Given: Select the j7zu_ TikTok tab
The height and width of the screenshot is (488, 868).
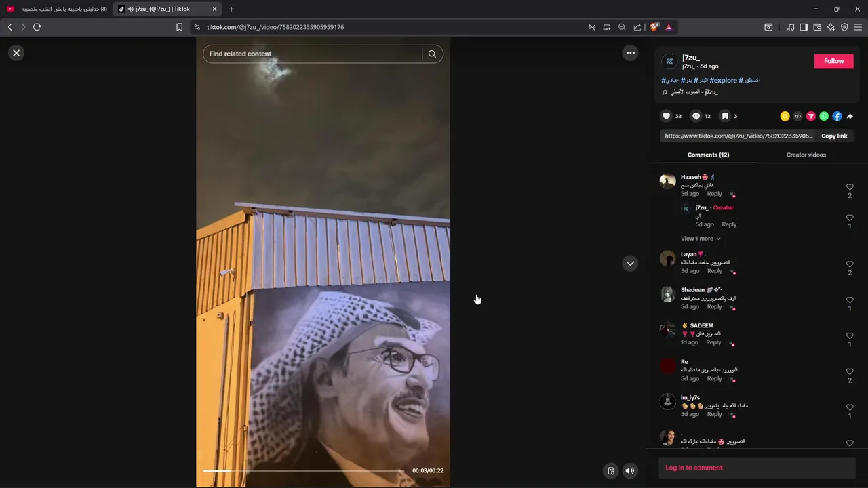Looking at the screenshot, I should point(167,9).
